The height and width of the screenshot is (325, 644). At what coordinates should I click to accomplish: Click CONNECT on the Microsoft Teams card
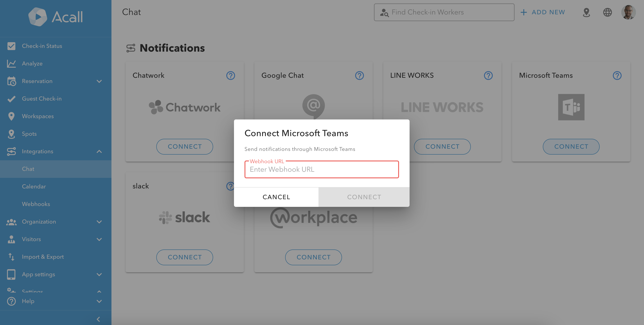[x=571, y=147]
